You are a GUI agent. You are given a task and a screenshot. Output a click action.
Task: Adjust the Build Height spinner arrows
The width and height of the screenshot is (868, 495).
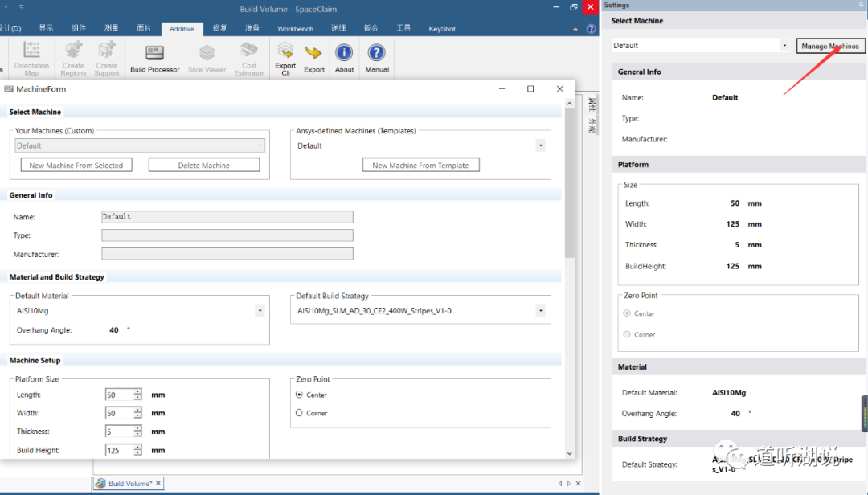tap(137, 450)
